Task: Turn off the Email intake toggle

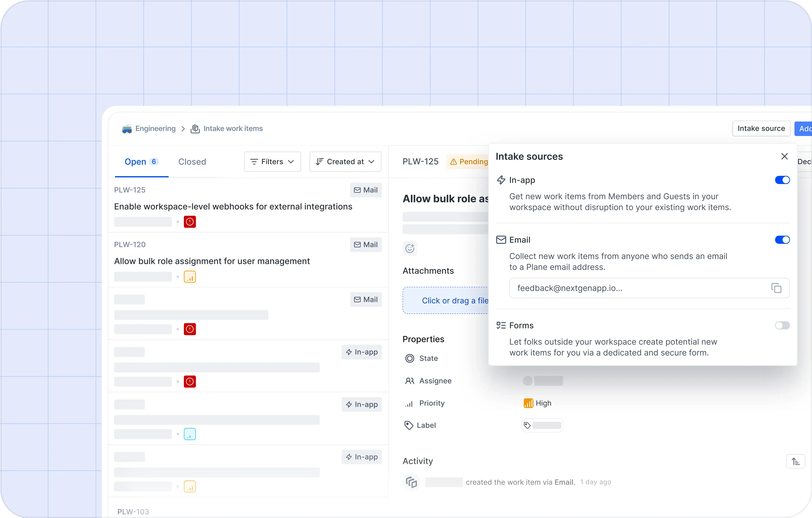Action: tap(782, 240)
